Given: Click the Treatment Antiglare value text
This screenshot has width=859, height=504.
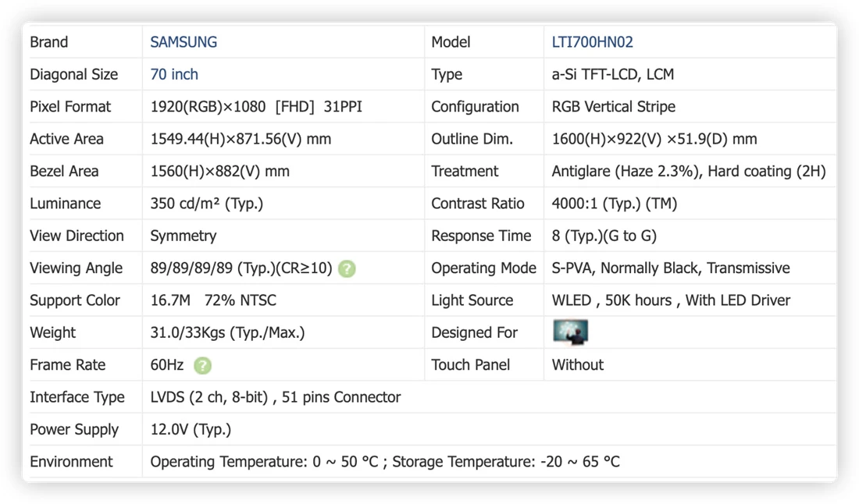Looking at the screenshot, I should point(689,172).
